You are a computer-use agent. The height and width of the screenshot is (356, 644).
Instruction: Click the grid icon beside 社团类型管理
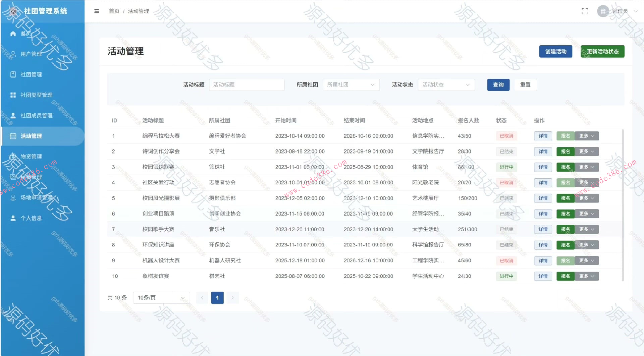pyautogui.click(x=13, y=95)
